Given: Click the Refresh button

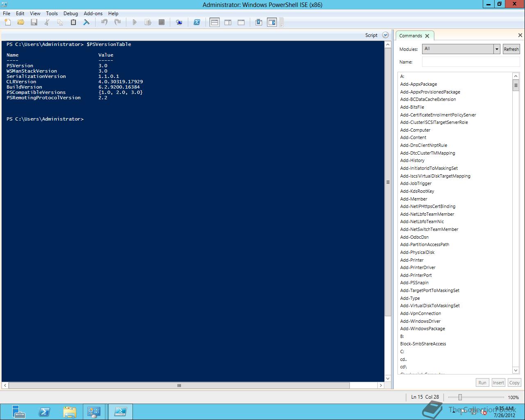Looking at the screenshot, I should [511, 49].
